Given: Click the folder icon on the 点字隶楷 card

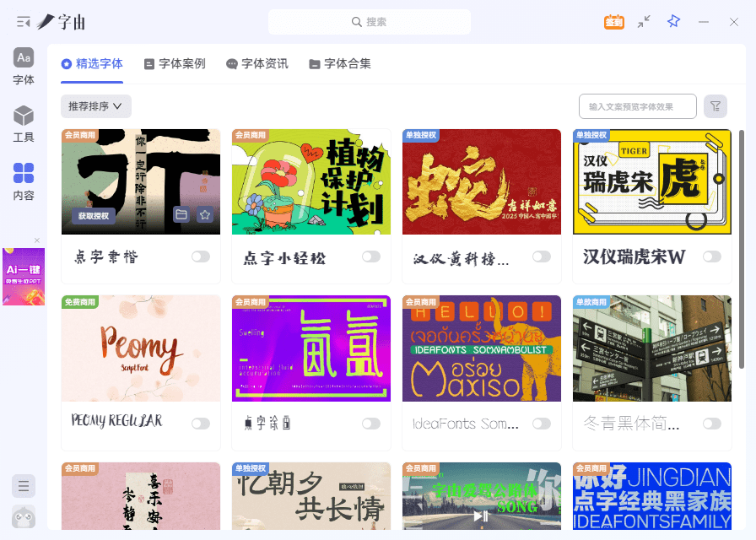Looking at the screenshot, I should 182,215.
